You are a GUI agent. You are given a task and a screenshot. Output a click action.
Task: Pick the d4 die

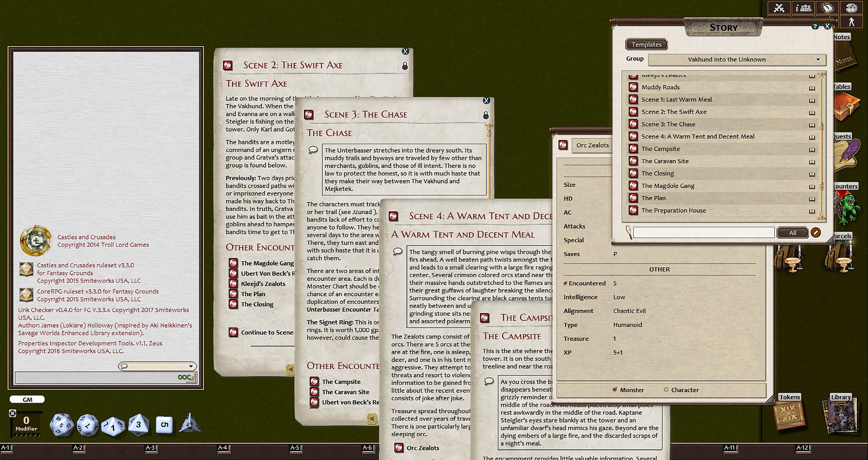coord(190,423)
